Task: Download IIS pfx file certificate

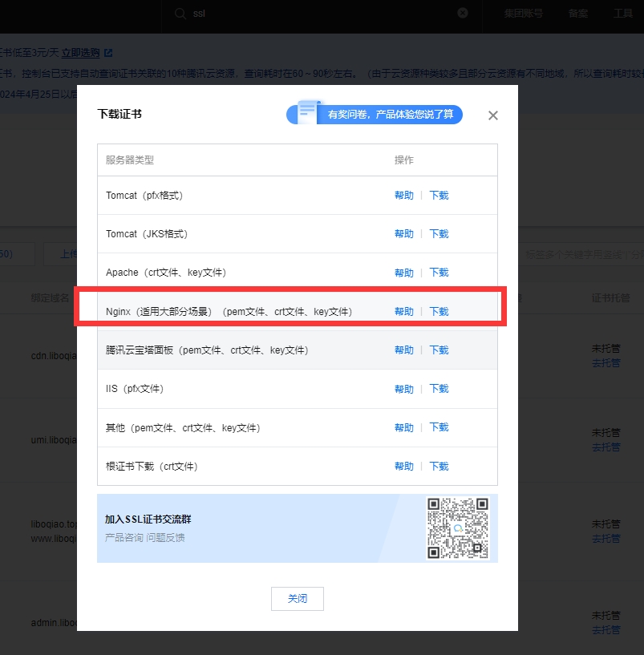Action: click(x=439, y=389)
